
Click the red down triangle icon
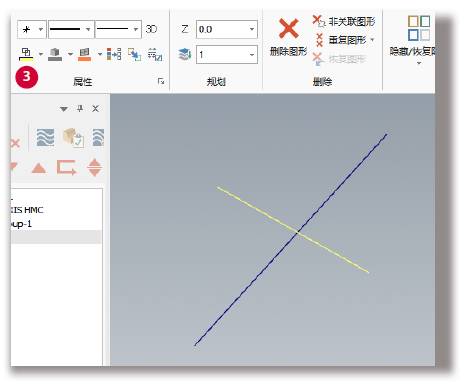(14, 166)
